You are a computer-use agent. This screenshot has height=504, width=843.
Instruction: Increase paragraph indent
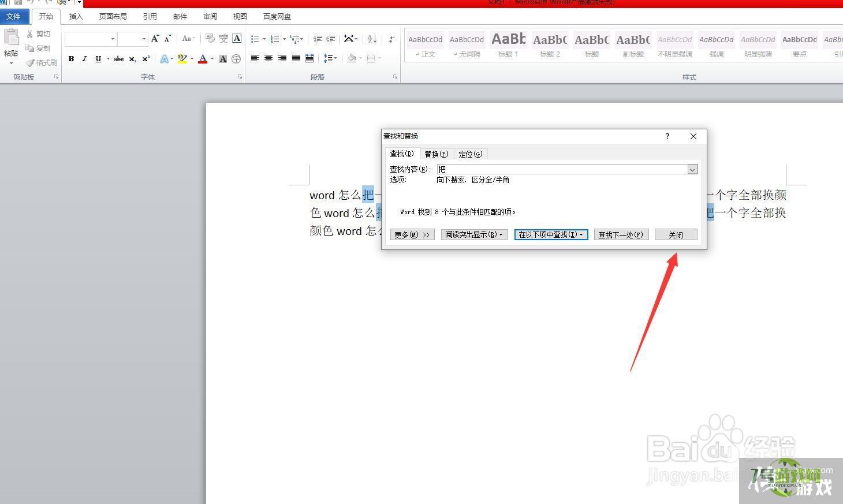(x=331, y=39)
